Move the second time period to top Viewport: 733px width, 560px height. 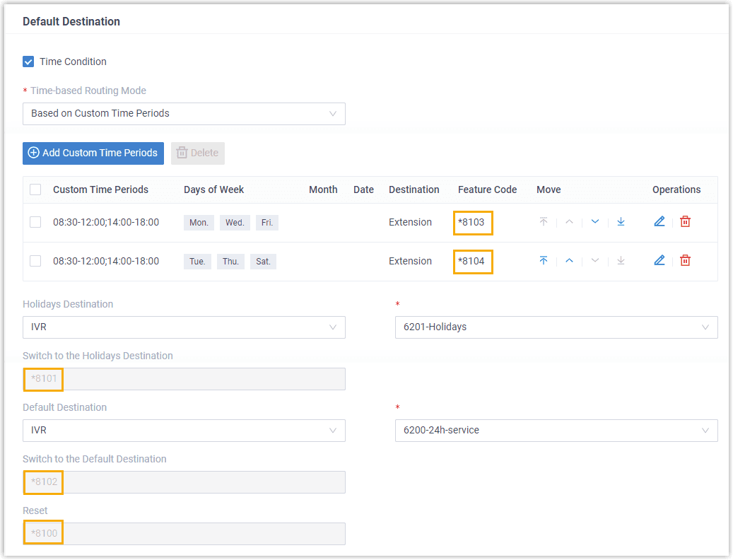point(544,260)
